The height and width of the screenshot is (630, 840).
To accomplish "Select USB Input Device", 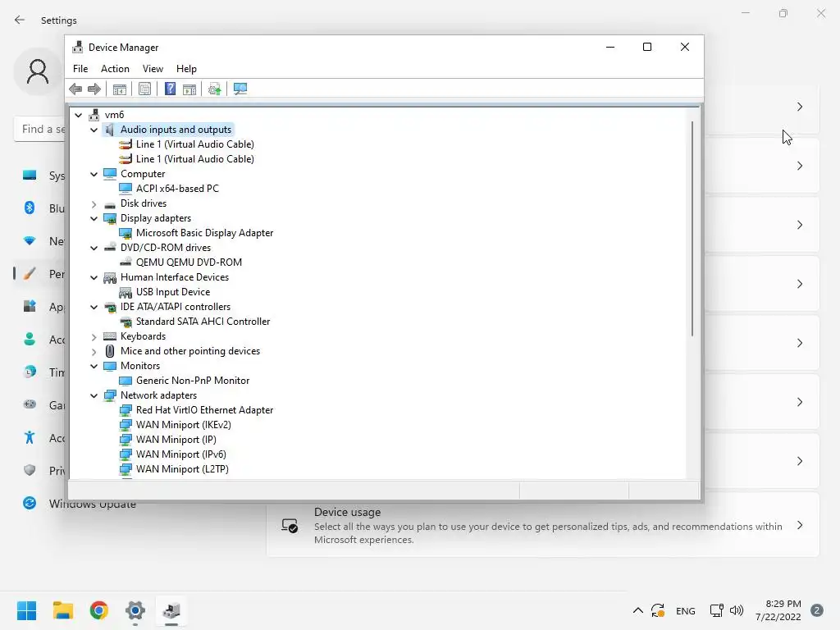I will point(173,292).
